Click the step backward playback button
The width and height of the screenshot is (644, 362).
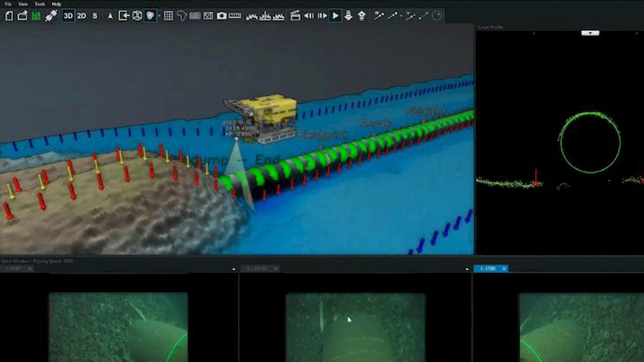coord(309,16)
